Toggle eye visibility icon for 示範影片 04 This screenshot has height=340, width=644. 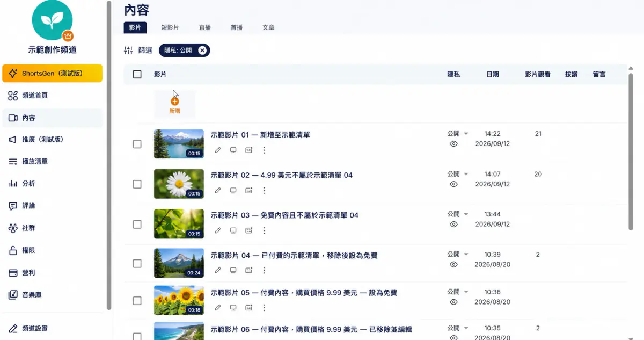point(453,265)
